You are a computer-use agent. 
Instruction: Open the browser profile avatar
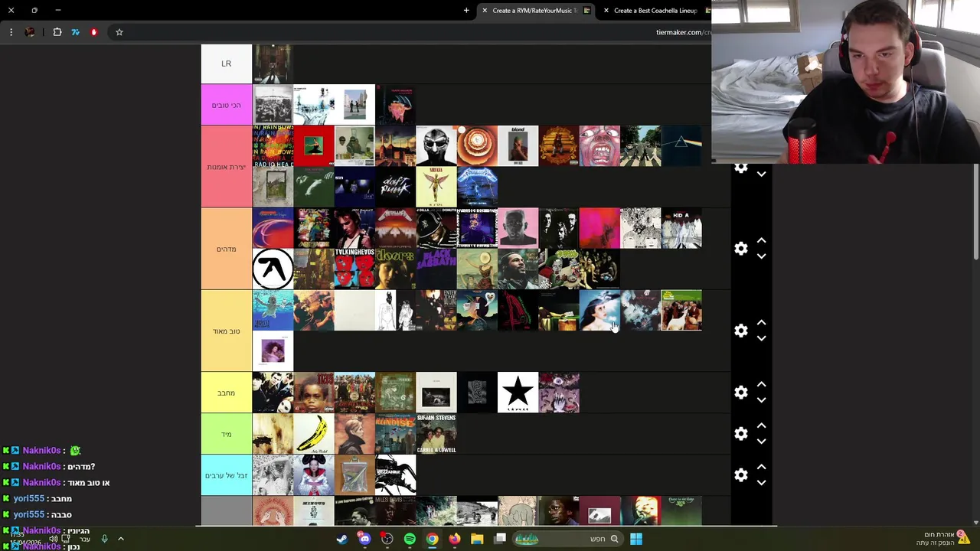click(30, 32)
